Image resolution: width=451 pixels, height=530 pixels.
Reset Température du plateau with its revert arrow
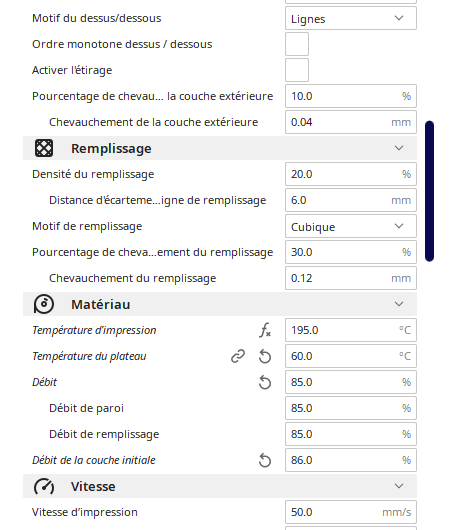tap(265, 356)
